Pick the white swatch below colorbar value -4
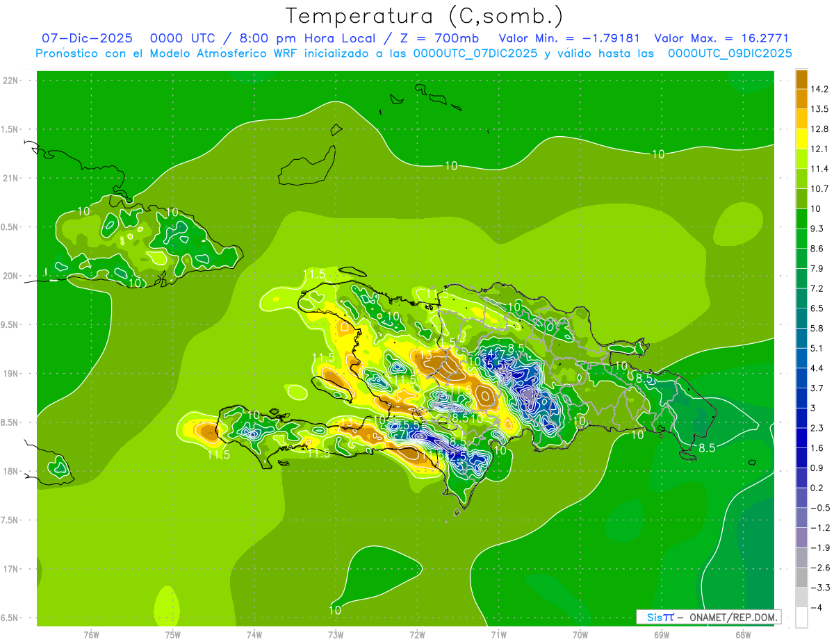Viewport: 834px width, 644px height. point(801,618)
